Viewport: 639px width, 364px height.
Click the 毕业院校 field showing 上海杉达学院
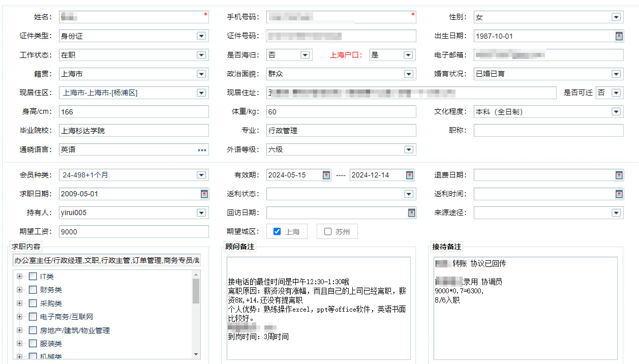134,131
